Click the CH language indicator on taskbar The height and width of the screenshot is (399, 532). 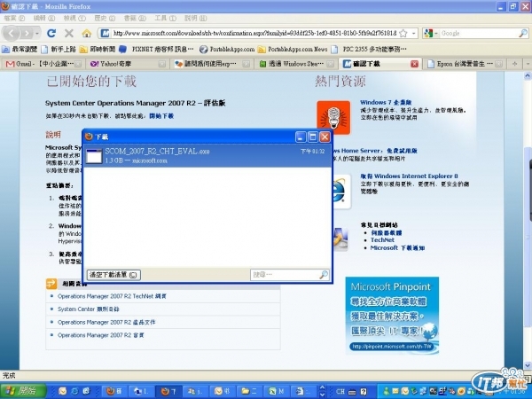pyautogui.click(x=340, y=391)
